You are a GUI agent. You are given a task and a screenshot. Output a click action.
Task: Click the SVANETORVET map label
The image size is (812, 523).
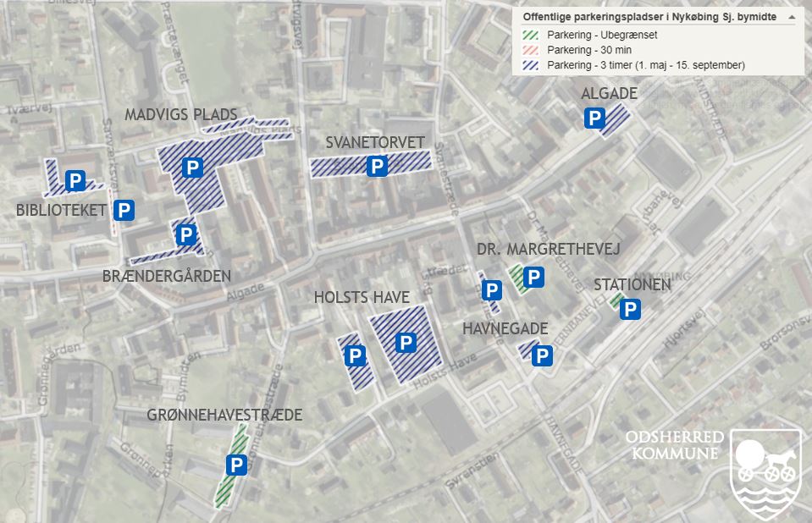click(x=375, y=142)
